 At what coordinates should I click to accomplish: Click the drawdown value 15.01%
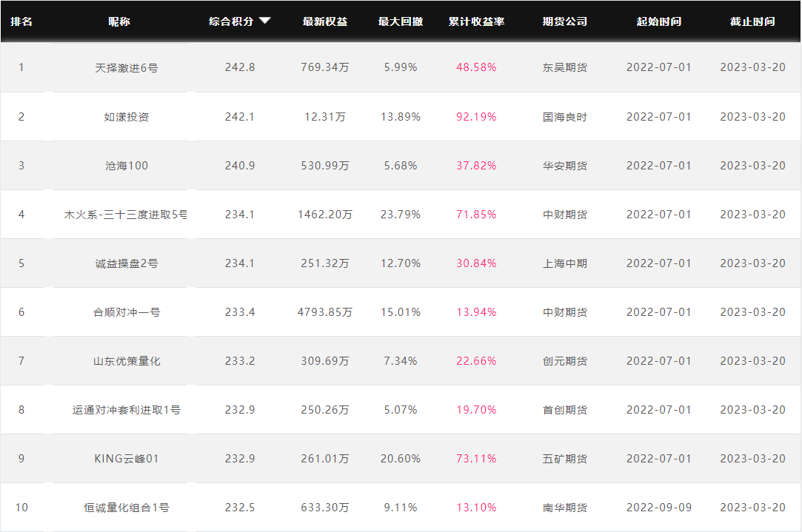(x=401, y=312)
